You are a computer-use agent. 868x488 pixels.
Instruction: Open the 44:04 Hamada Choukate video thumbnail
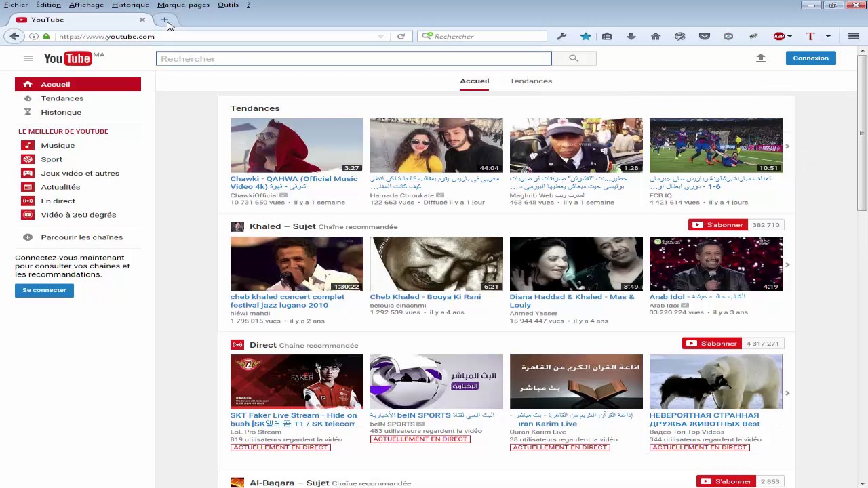pos(436,145)
